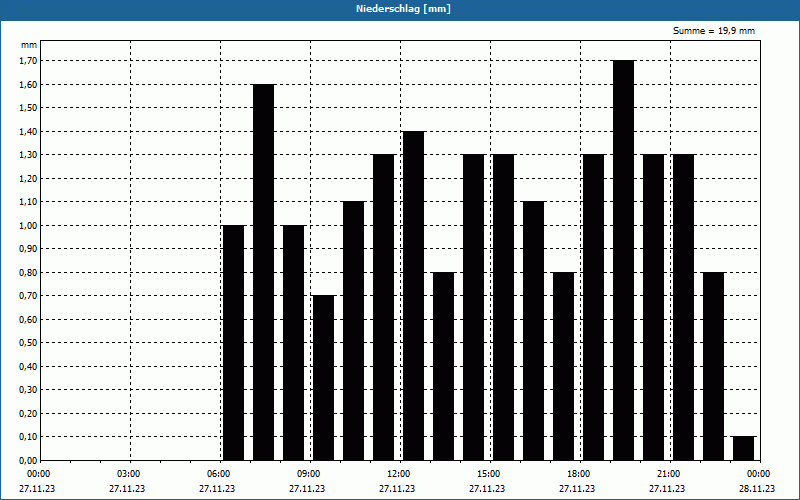The height and width of the screenshot is (500, 800).
Task: Select the 06:00 x-axis time label
Action: pos(218,474)
